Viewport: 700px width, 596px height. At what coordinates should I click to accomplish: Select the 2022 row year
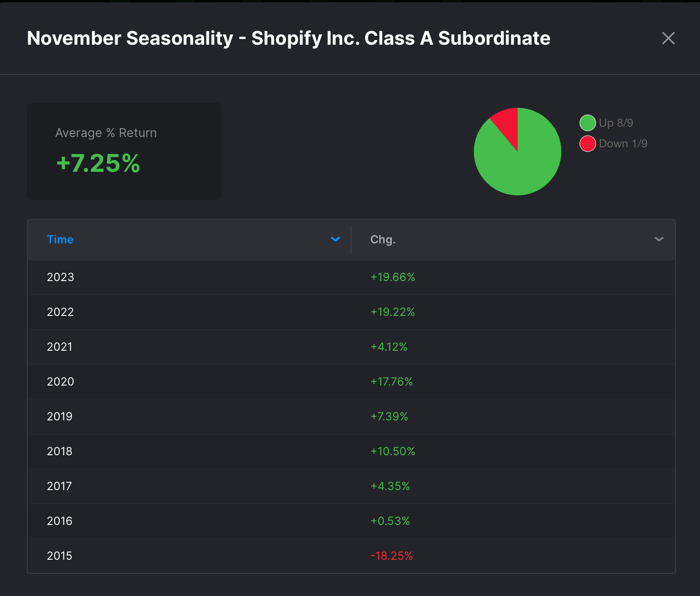60,312
